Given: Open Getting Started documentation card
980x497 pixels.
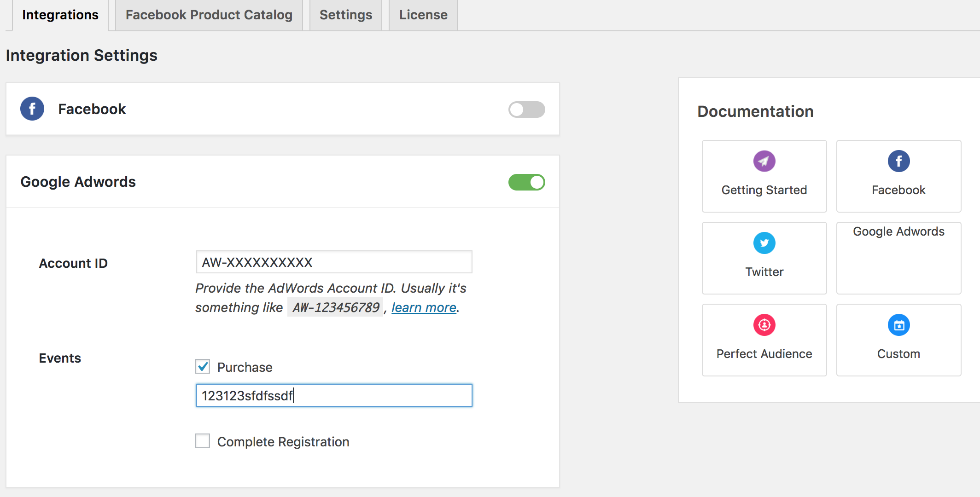Looking at the screenshot, I should (x=764, y=176).
